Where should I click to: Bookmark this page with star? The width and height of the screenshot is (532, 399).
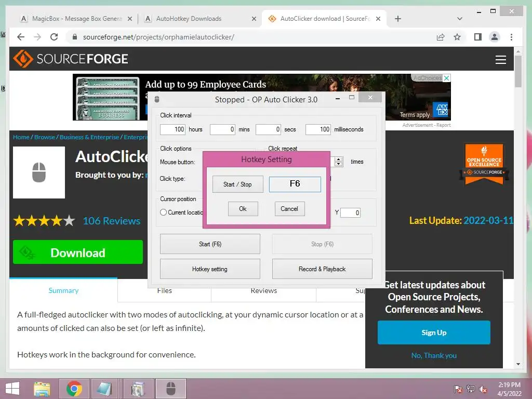point(457,37)
